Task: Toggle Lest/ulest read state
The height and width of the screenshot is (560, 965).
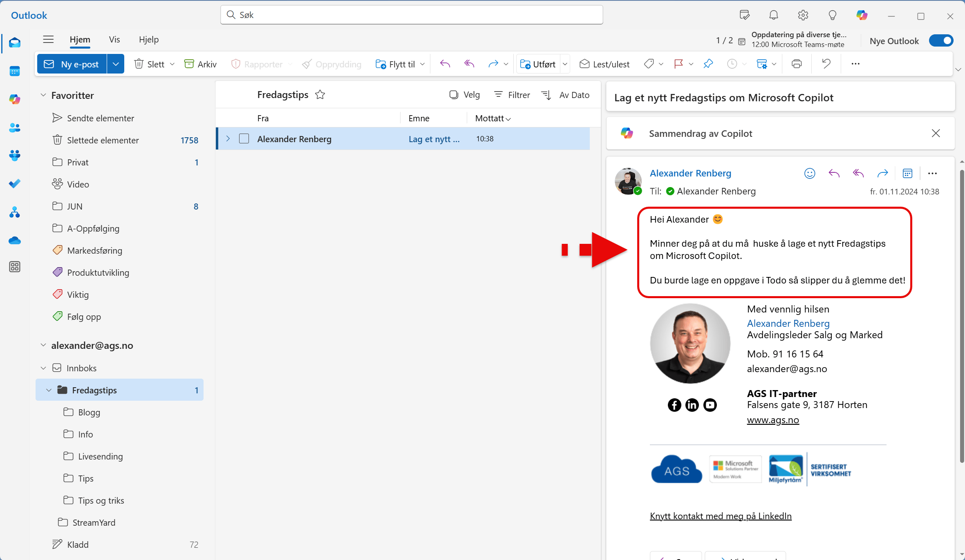Action: [605, 64]
